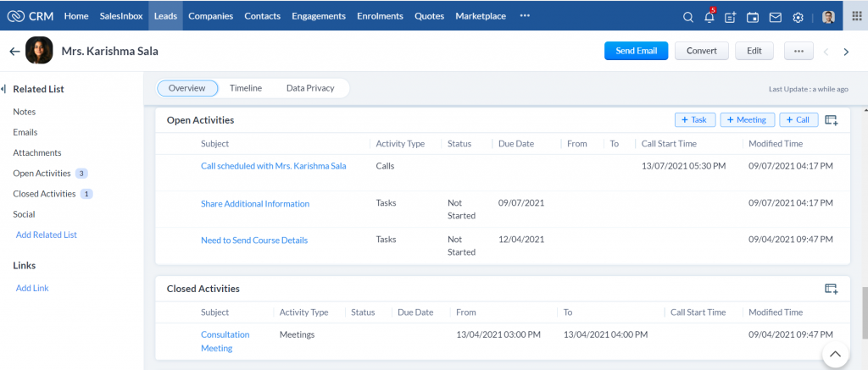This screenshot has height=370, width=868.
Task: Open the calendar icon in top bar
Action: [753, 17]
